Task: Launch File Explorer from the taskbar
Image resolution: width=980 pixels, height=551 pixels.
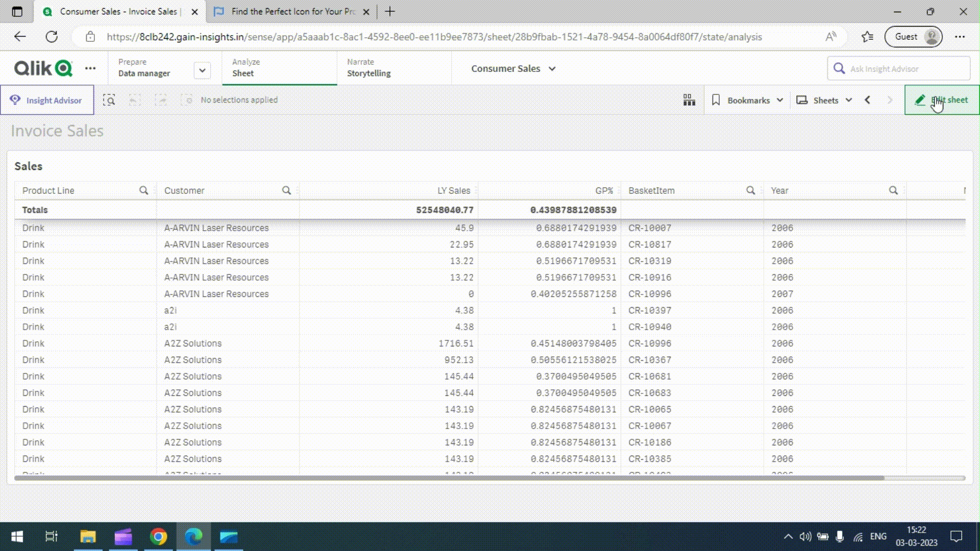Action: [x=88, y=536]
